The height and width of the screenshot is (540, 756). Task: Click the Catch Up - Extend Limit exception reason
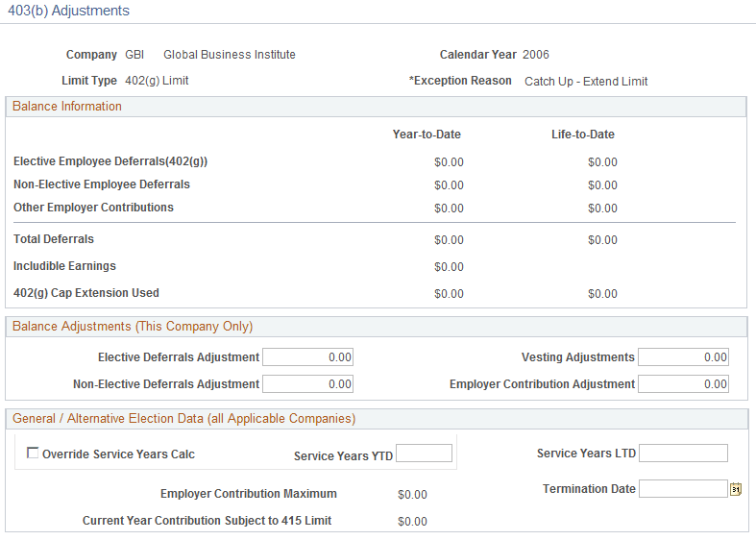point(586,82)
